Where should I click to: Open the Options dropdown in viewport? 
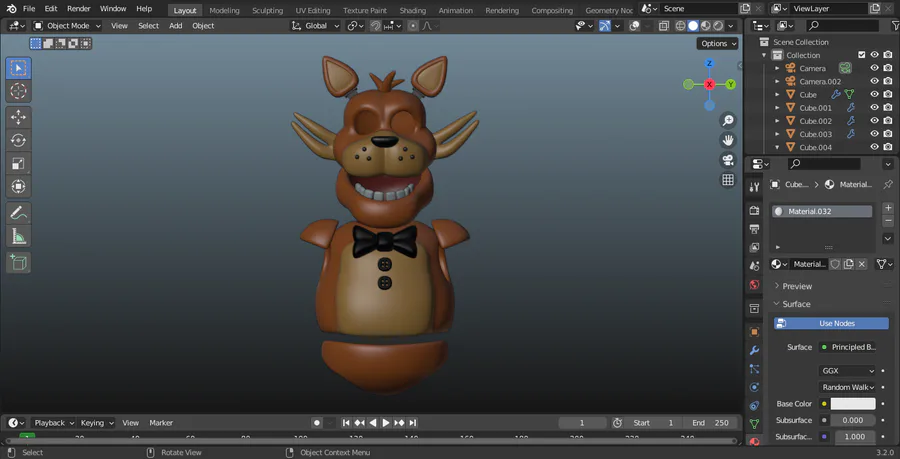coord(718,44)
